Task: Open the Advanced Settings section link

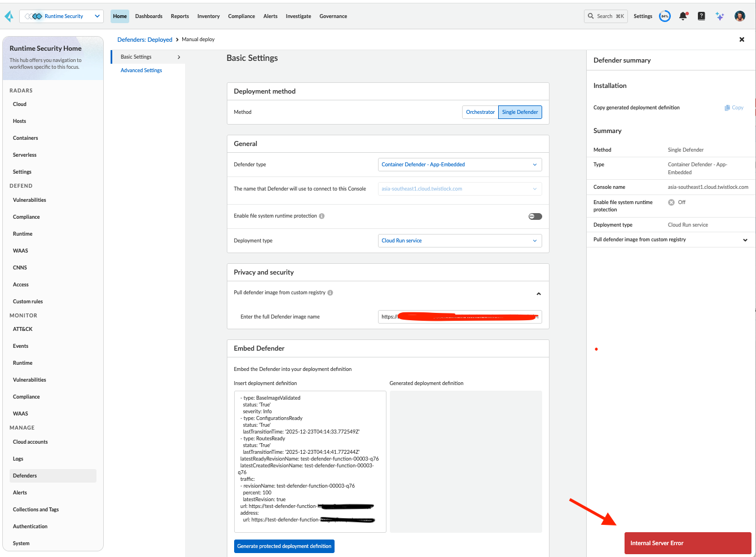Action: click(x=142, y=70)
